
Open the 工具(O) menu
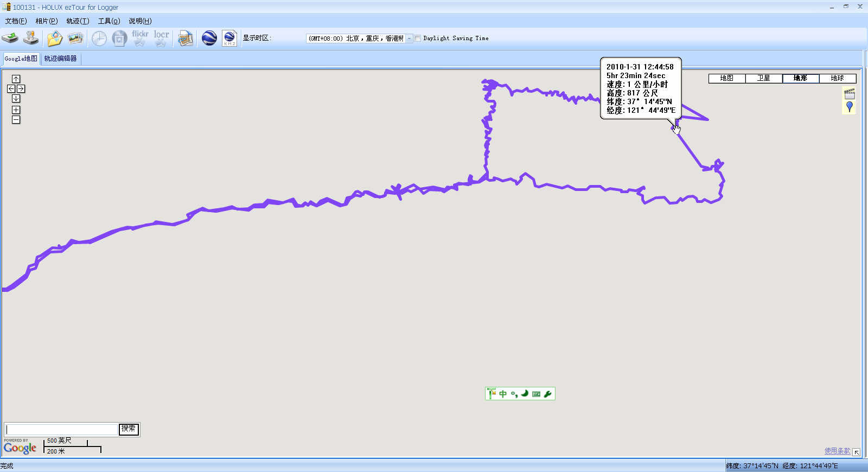tap(109, 21)
